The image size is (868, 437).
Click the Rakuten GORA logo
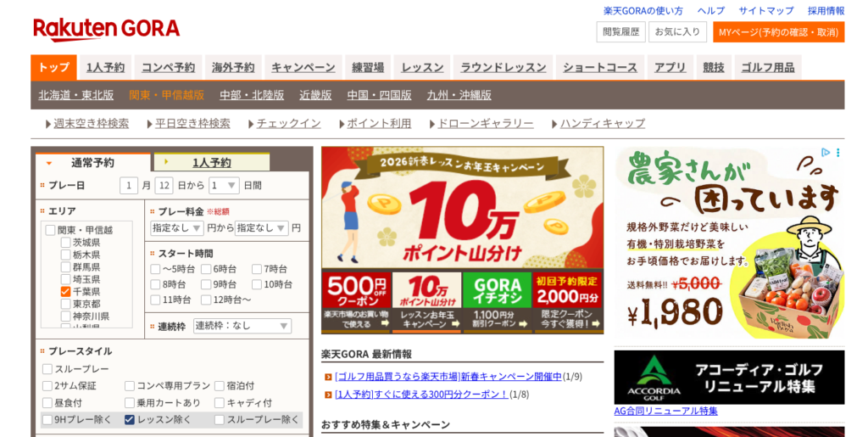coord(107,29)
